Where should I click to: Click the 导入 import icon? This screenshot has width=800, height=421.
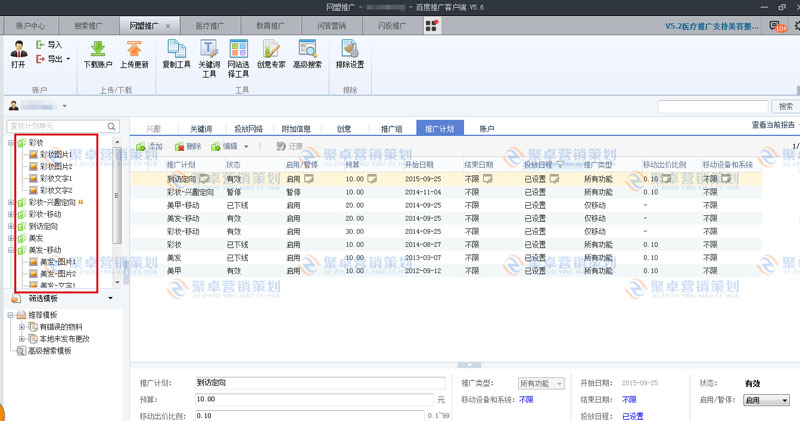[x=40, y=45]
